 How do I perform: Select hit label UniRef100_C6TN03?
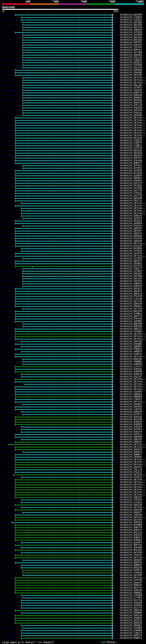pos(131,271)
